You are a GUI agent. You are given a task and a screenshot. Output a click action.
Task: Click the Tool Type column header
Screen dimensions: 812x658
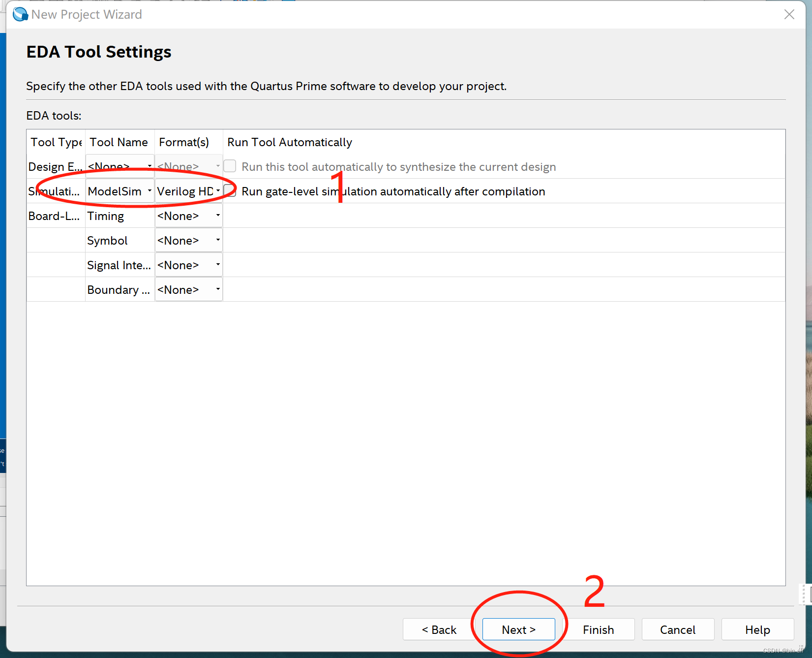(x=56, y=142)
